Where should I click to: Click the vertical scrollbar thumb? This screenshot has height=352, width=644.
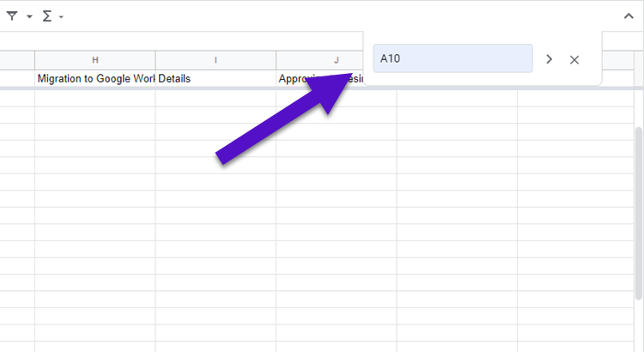(638, 214)
